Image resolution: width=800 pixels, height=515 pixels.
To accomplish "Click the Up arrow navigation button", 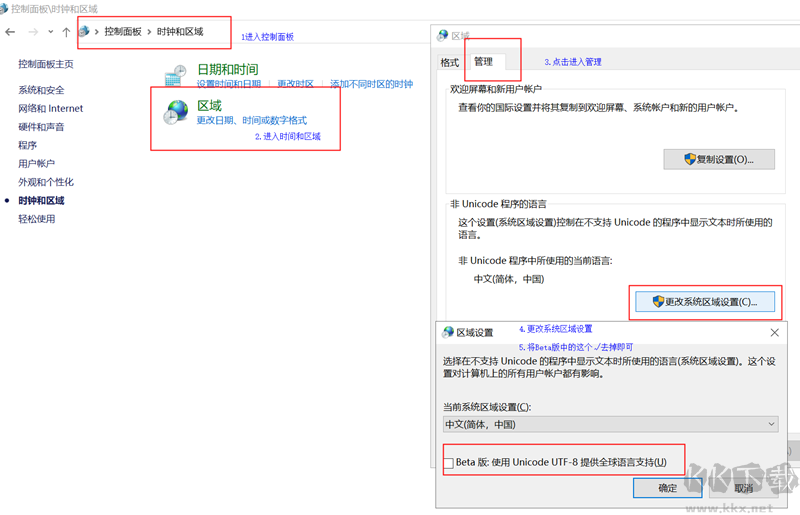I will [66, 32].
